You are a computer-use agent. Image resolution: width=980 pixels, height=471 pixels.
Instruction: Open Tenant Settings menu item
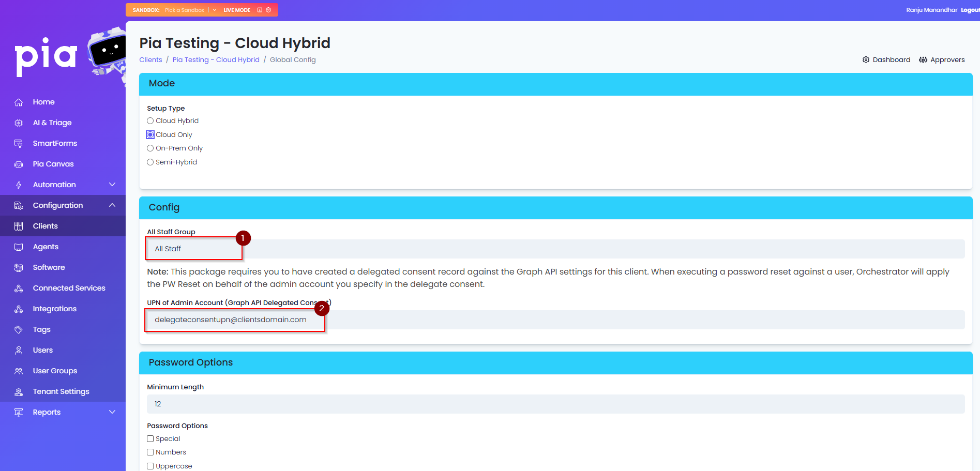coord(63,391)
